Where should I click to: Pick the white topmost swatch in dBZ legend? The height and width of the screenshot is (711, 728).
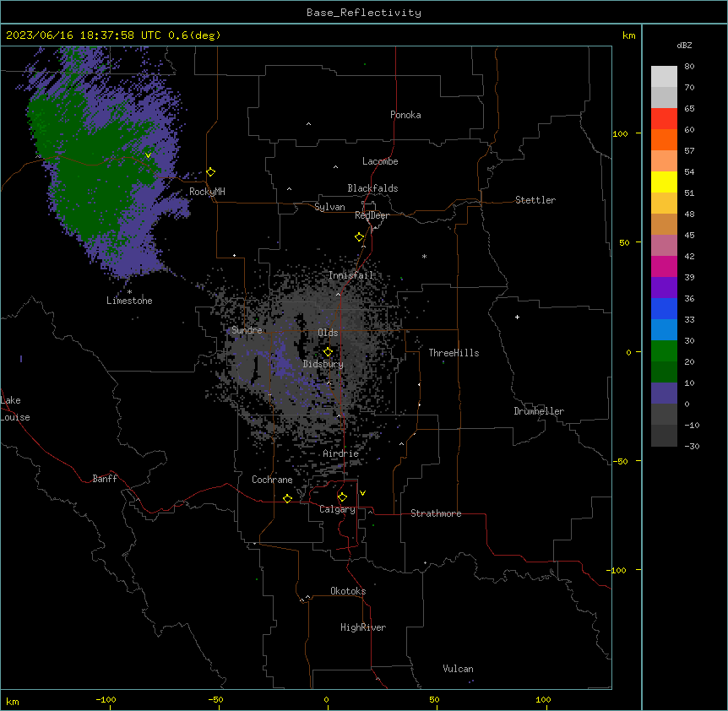(664, 77)
